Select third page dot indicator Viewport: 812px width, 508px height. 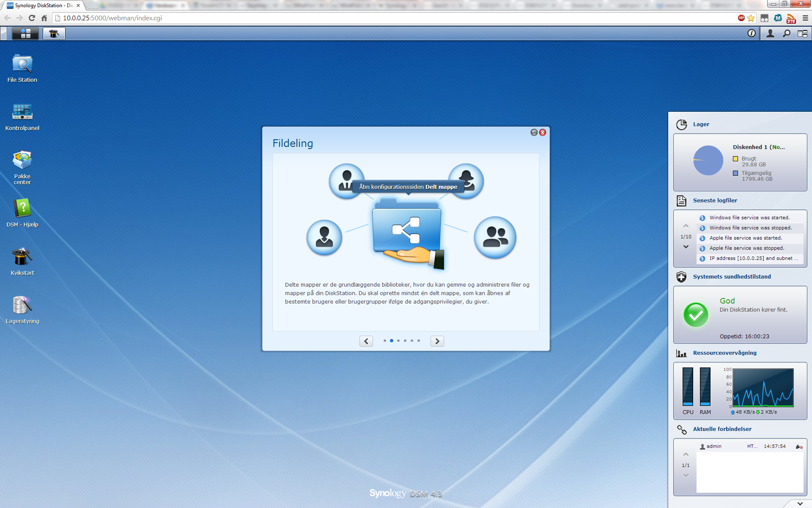click(398, 341)
